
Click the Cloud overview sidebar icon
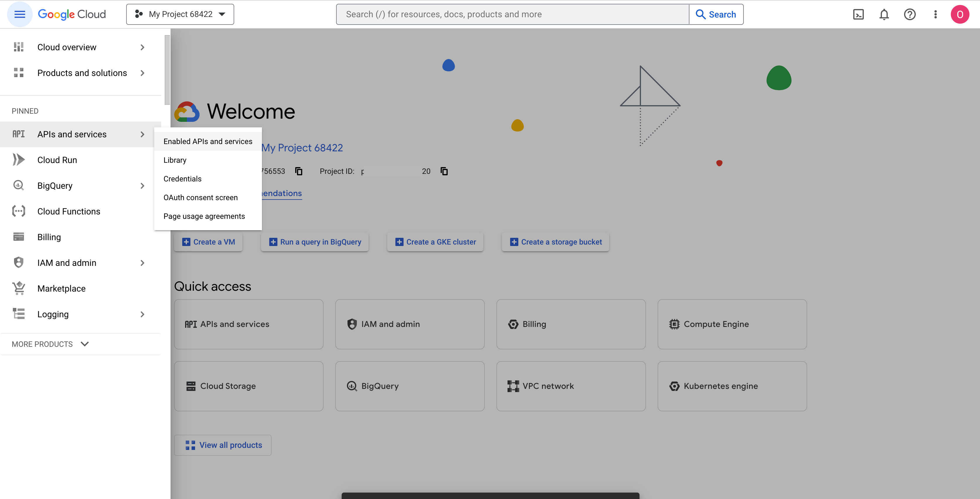[x=19, y=47]
